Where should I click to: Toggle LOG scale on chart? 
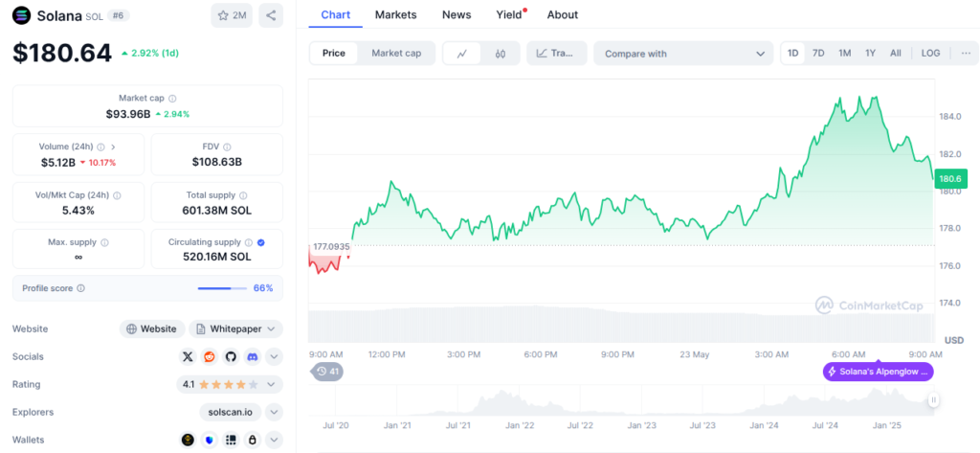[x=930, y=54]
